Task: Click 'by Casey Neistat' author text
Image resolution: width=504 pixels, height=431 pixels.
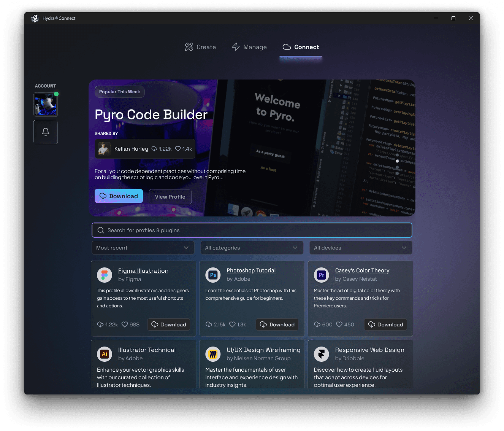Action: pyautogui.click(x=356, y=279)
